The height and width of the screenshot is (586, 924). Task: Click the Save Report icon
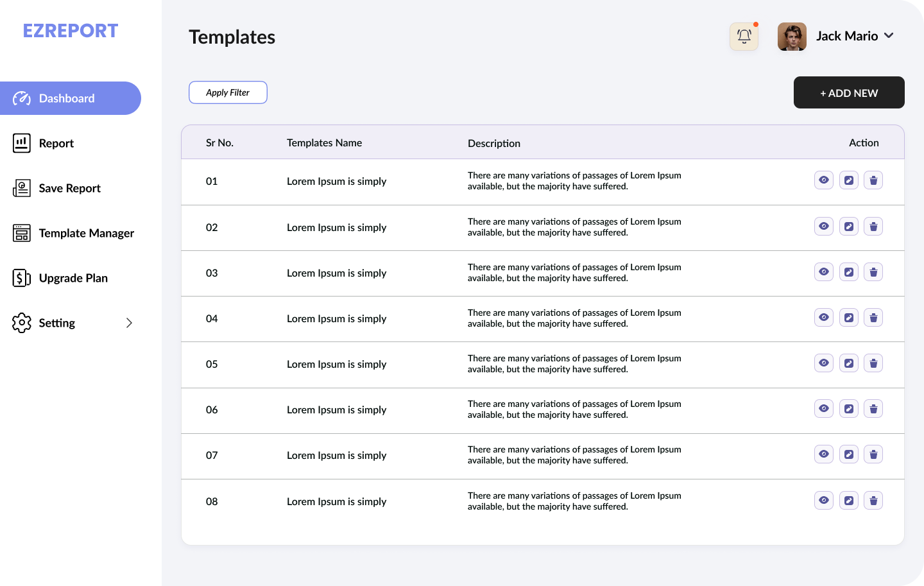click(x=21, y=188)
